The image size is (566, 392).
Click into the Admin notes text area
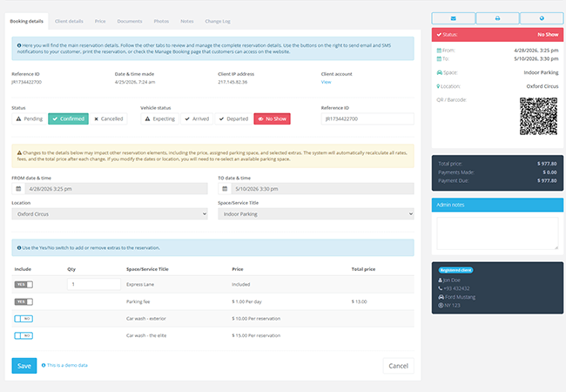[497, 233]
